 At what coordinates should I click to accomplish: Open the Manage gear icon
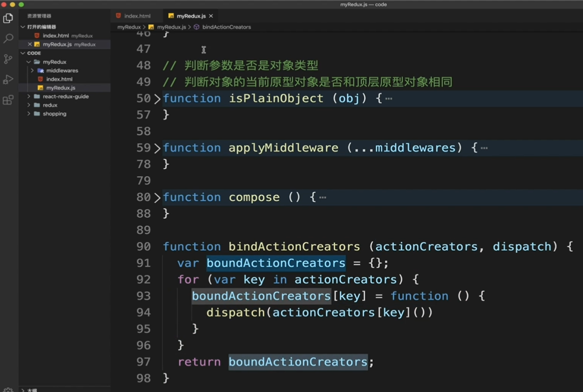tap(8, 389)
